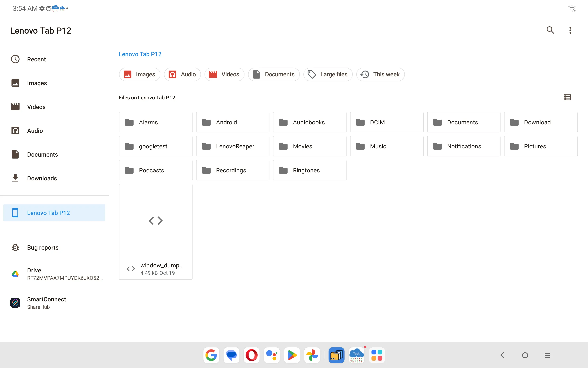The image size is (588, 368).
Task: Filter by the Documents chip
Action: tap(274, 74)
